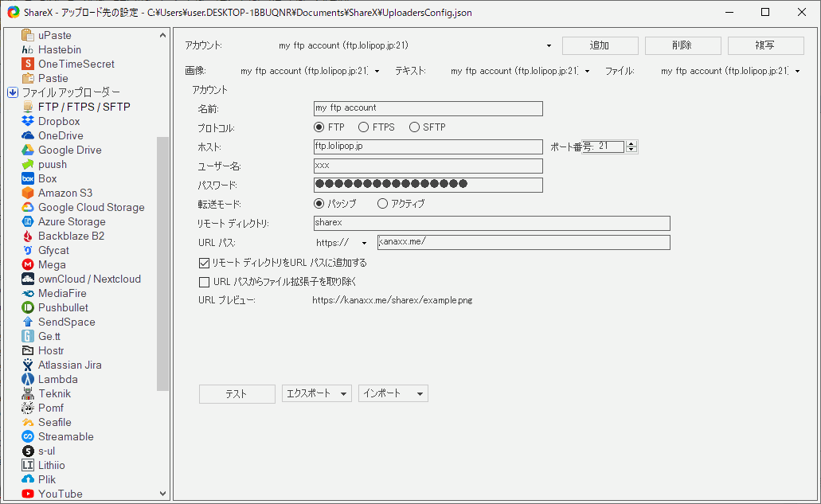Image resolution: width=821 pixels, height=504 pixels.
Task: Select the Google Cloud Storage icon
Action: [28, 207]
